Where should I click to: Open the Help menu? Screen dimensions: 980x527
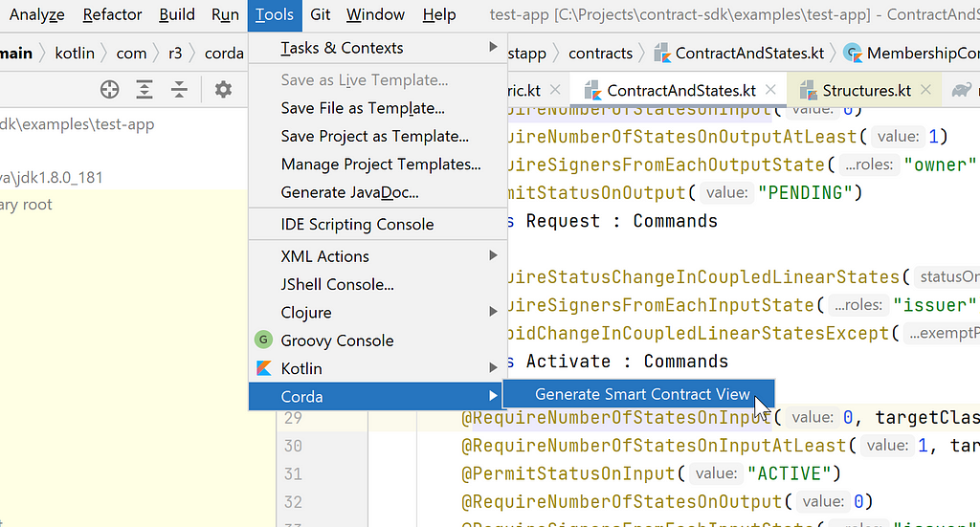(439, 14)
